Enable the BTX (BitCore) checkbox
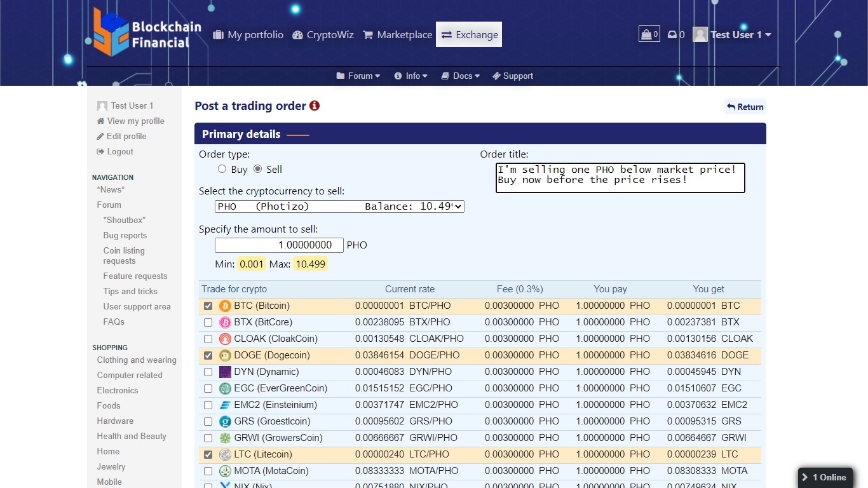The height and width of the screenshot is (488, 868). (208, 322)
